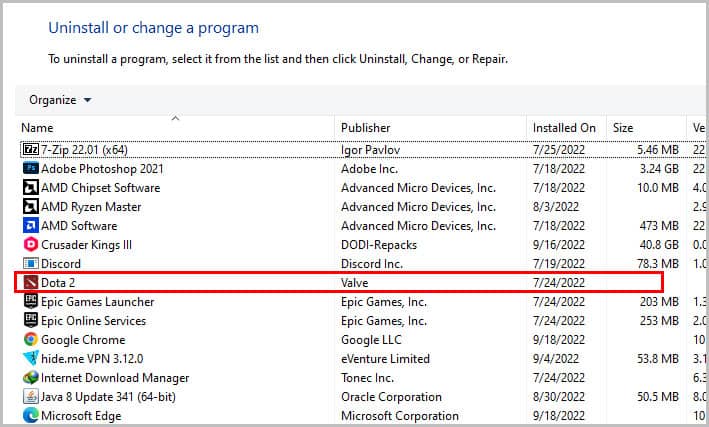Click size 50.5 MB cell
The image size is (709, 427).
(x=658, y=396)
